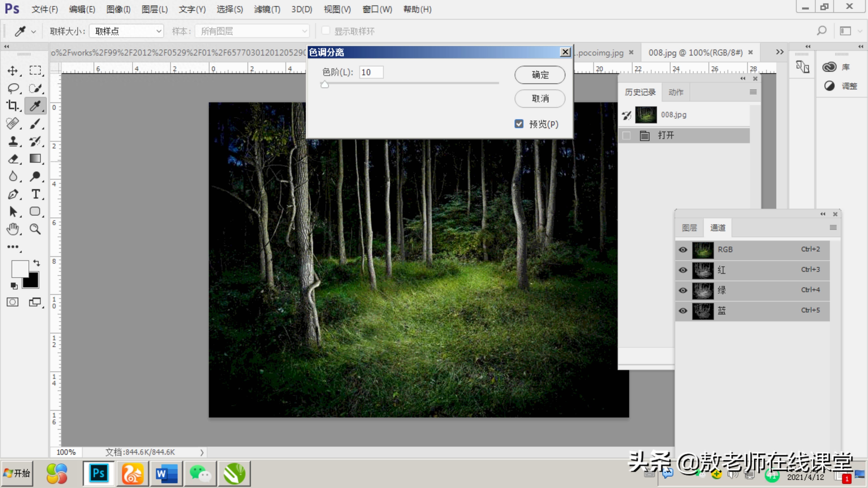The width and height of the screenshot is (868, 488).
Task: Click the Cancel (取消) button
Action: 540,99
